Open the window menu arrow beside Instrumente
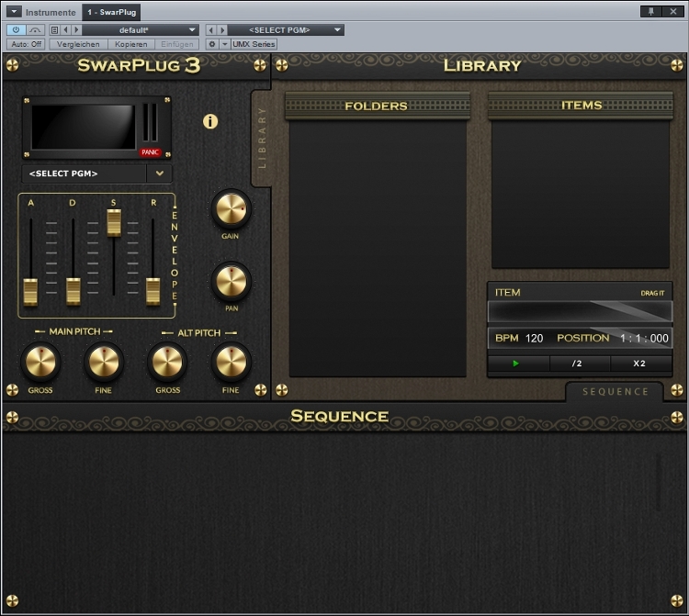 coord(14,12)
